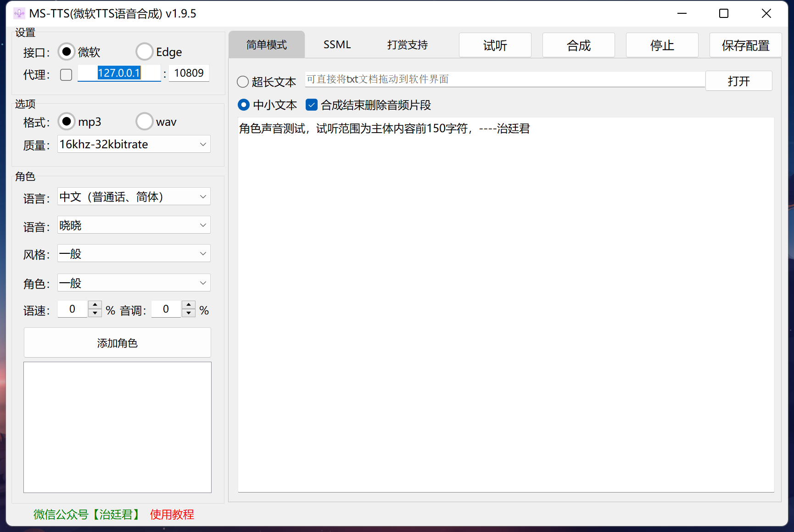This screenshot has height=532, width=794.
Task: Click the 试听 preview button
Action: [495, 45]
